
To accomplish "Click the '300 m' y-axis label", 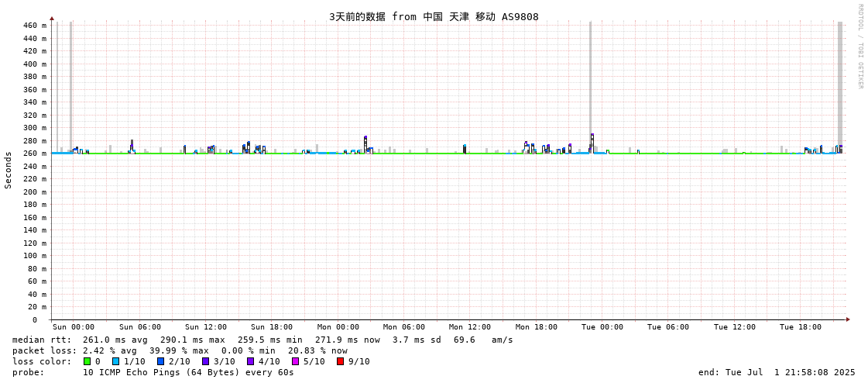I will coord(36,127).
